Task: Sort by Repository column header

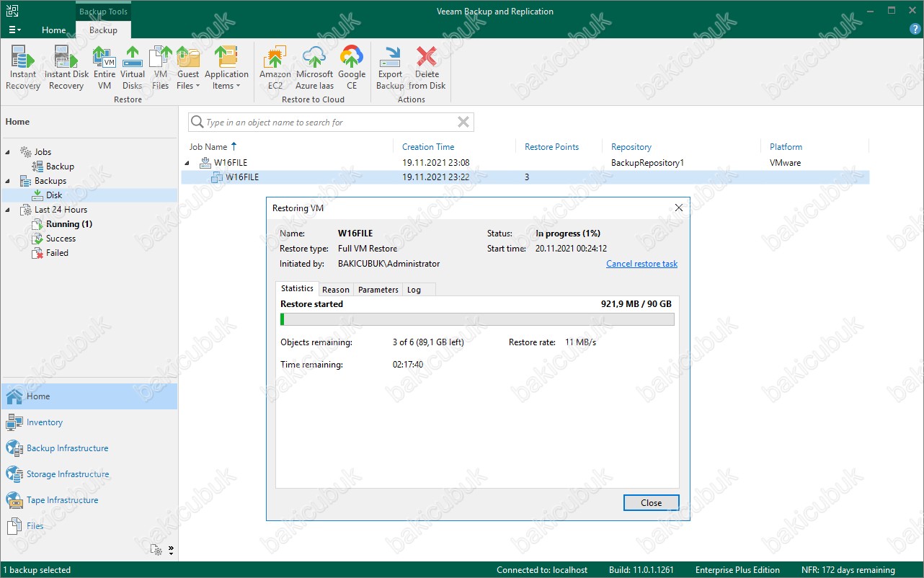Action: (x=631, y=147)
